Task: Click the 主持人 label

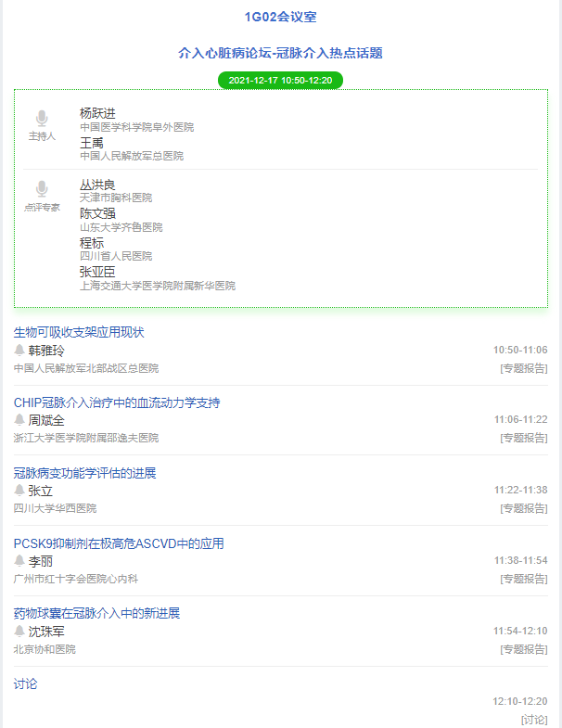Action: pyautogui.click(x=42, y=136)
